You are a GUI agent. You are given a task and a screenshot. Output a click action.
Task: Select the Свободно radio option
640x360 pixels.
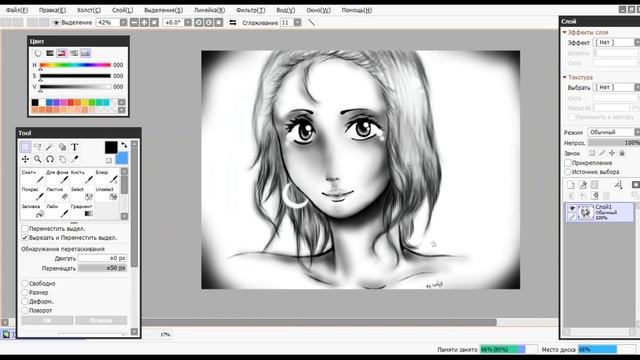tap(25, 283)
